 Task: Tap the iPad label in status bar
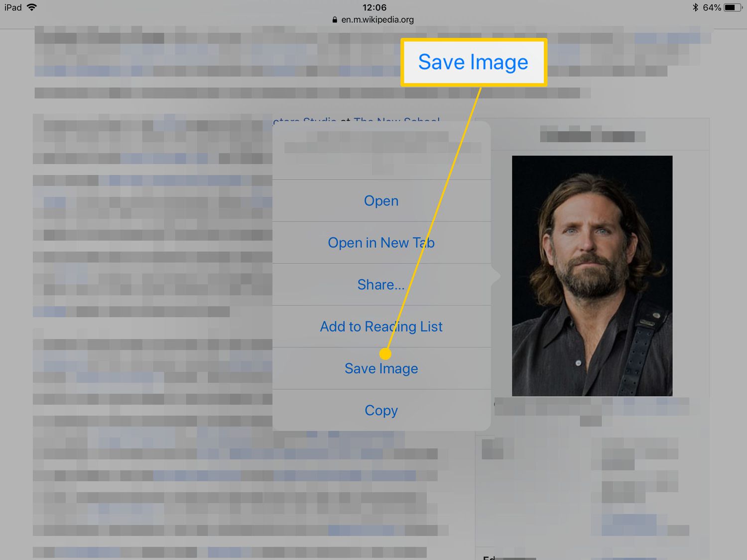point(13,7)
